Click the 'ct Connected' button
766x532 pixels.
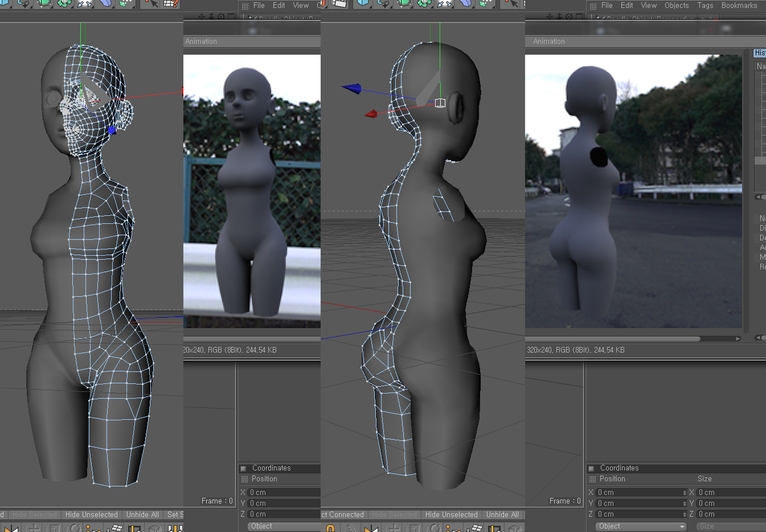pyautogui.click(x=343, y=514)
